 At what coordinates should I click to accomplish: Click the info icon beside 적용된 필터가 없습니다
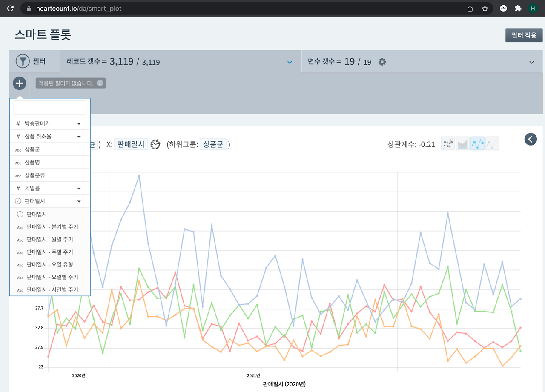[x=100, y=83]
